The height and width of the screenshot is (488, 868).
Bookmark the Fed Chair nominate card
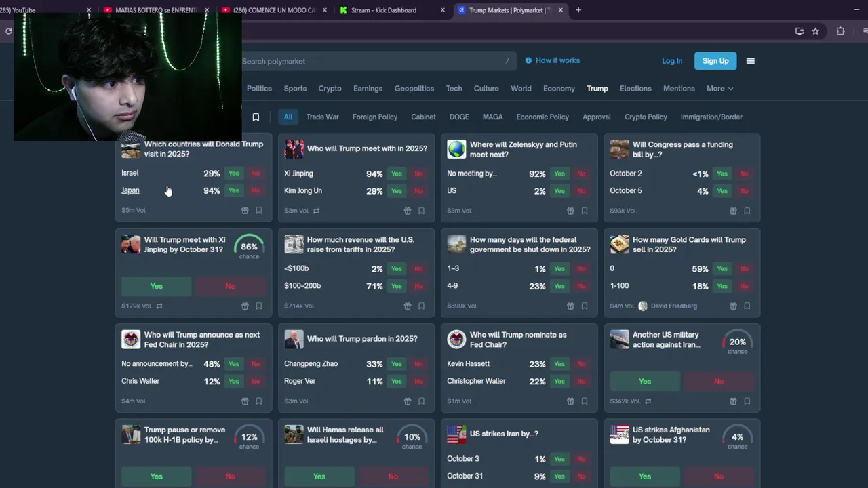point(584,401)
